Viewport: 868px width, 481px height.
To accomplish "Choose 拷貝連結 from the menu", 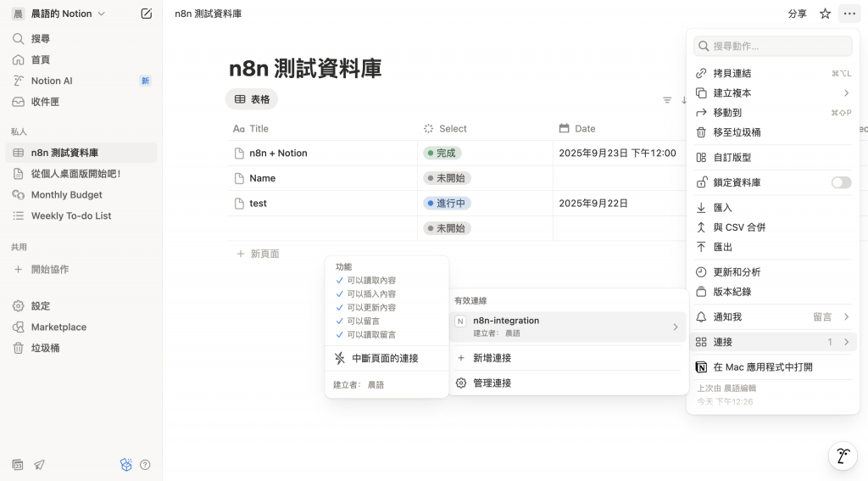I will 773,73.
